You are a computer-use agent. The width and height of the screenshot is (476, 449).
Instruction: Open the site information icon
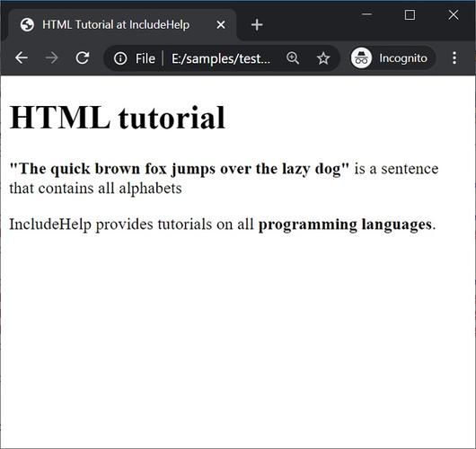pyautogui.click(x=120, y=58)
